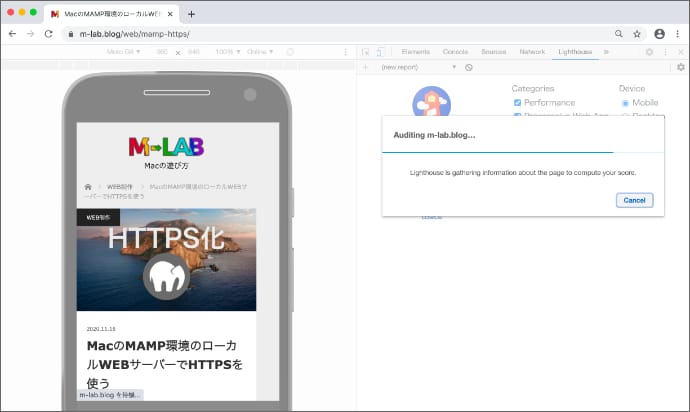The height and width of the screenshot is (412, 690).
Task: Open the 100% zoom level dropdown
Action: pyautogui.click(x=231, y=51)
